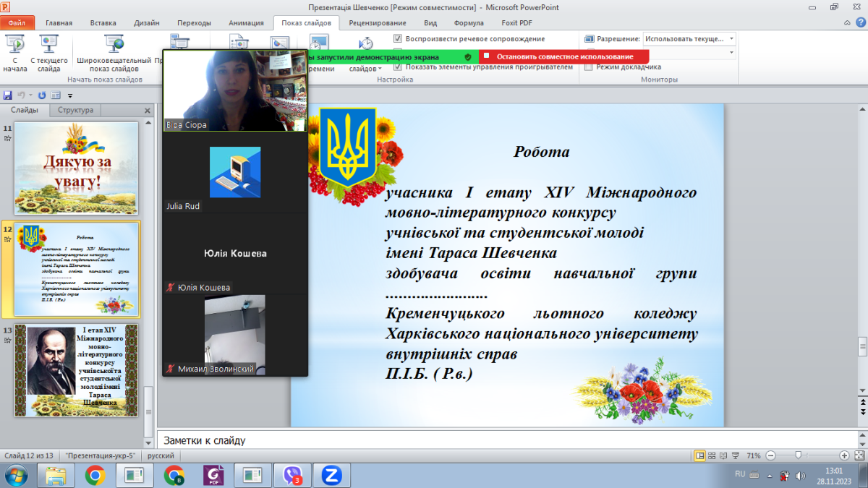Click zoom in plus button

click(x=844, y=456)
